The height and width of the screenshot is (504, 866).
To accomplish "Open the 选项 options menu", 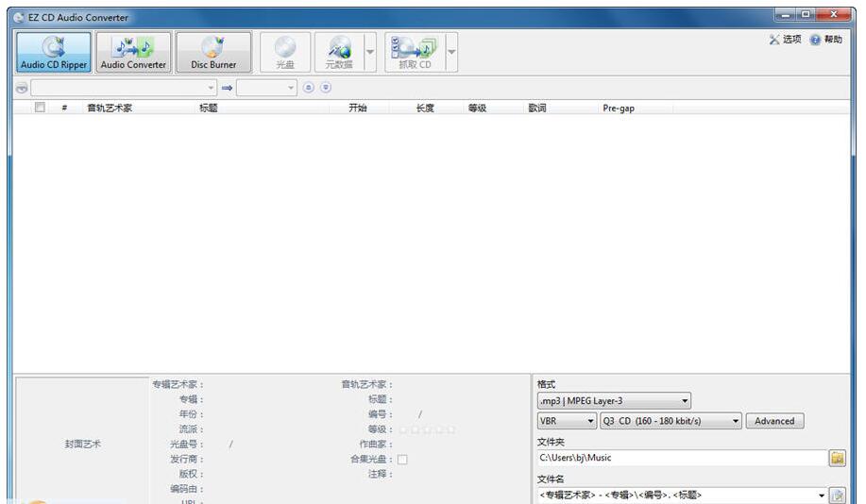I will tap(785, 40).
